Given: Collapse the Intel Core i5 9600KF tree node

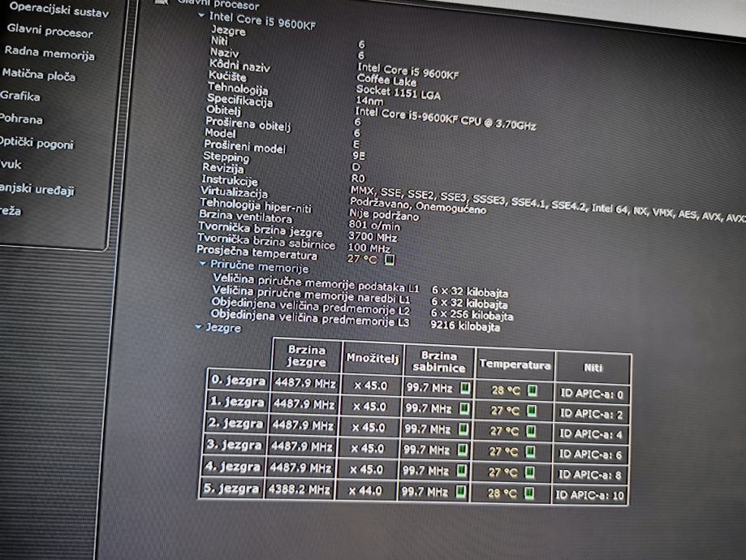Looking at the screenshot, I should tap(201, 15).
